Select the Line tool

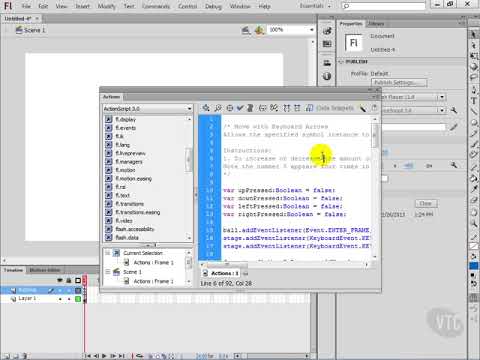[474, 111]
